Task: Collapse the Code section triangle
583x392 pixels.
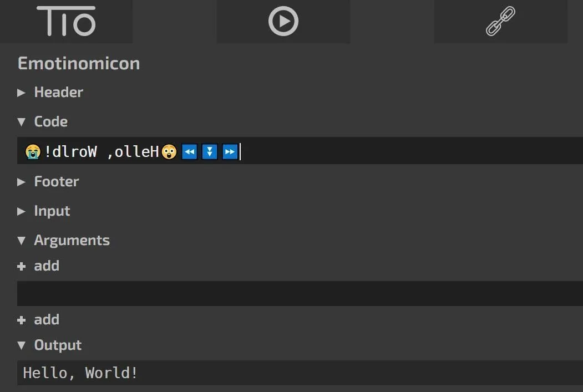Action: pos(22,122)
